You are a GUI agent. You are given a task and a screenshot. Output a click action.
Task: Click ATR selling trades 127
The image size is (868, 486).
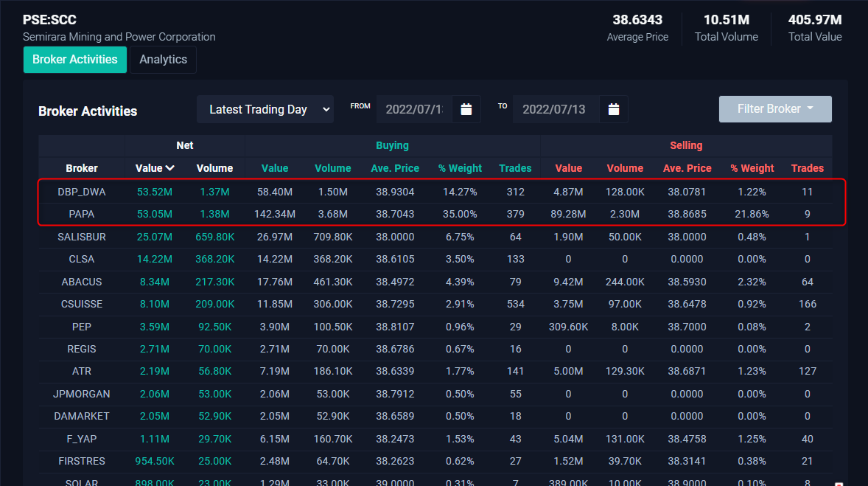(807, 371)
